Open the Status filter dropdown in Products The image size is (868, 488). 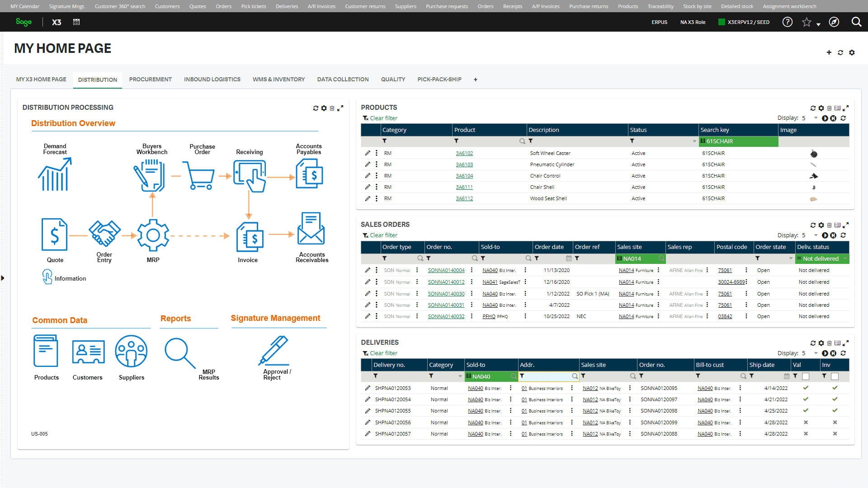coord(694,141)
